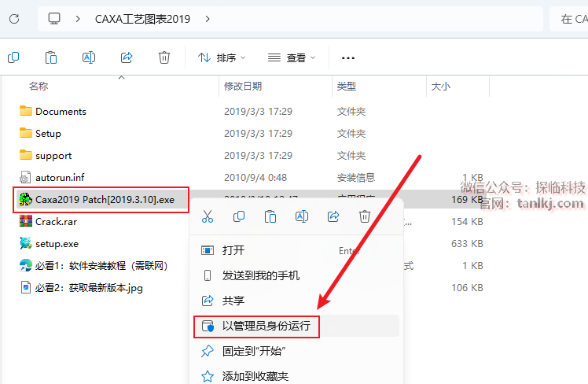Click the toolbar Share icon
Screen dimensions: 588x384
(127, 57)
